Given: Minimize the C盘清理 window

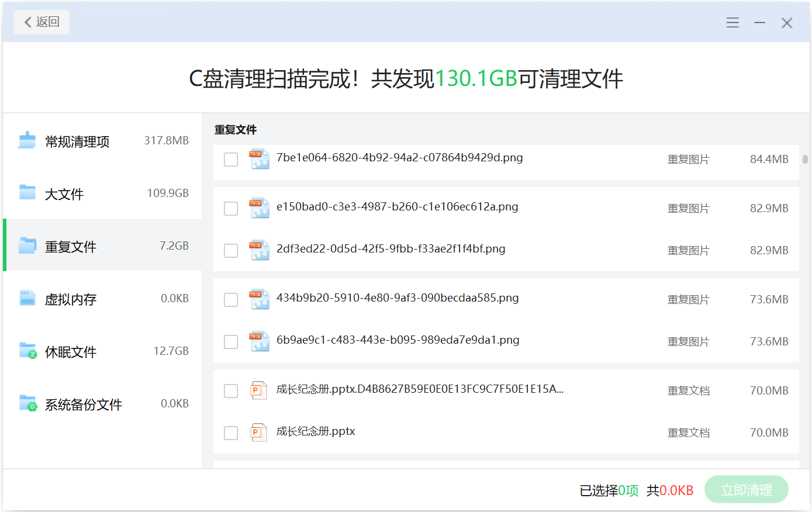Looking at the screenshot, I should click(x=760, y=23).
